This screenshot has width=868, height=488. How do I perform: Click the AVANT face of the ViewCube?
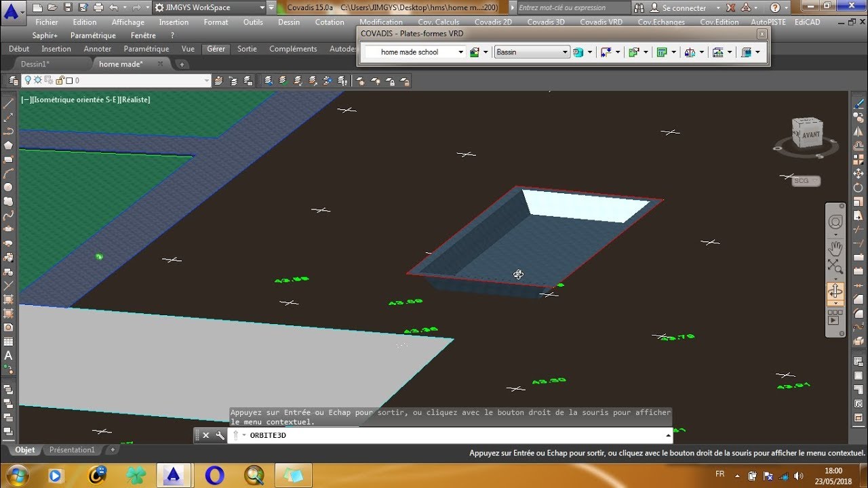[x=810, y=134]
